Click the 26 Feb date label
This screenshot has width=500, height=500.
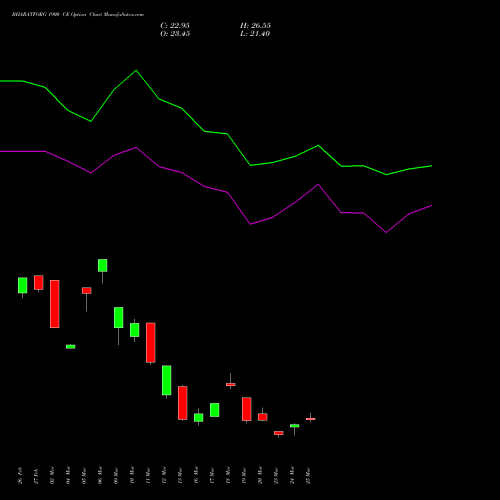pyautogui.click(x=20, y=475)
